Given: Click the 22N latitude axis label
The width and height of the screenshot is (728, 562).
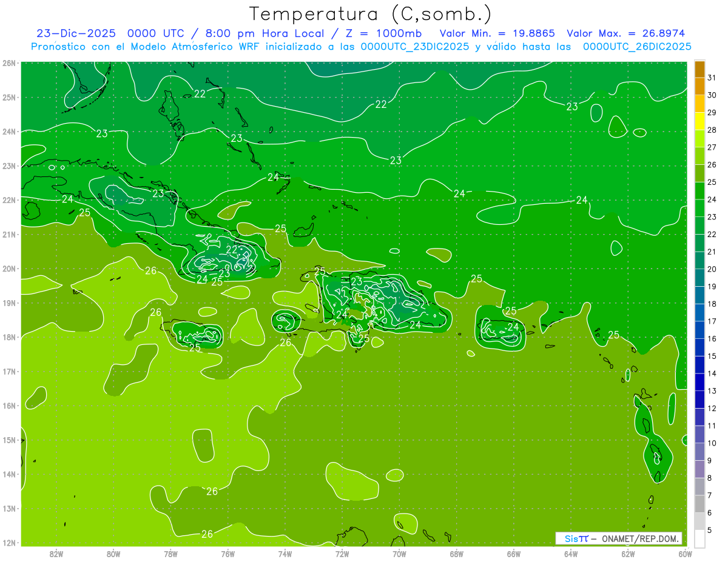Looking at the screenshot, I should click(9, 200).
